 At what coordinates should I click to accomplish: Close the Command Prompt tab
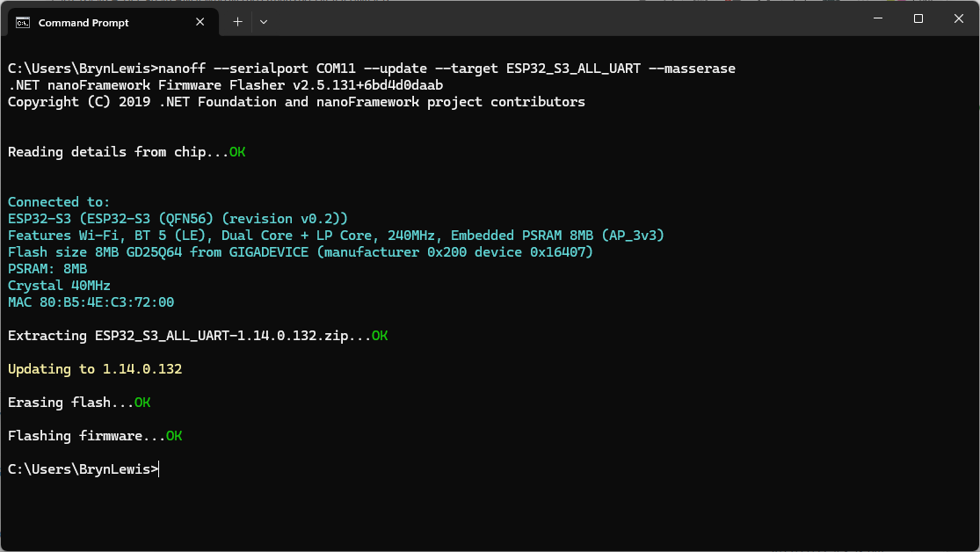click(x=200, y=22)
